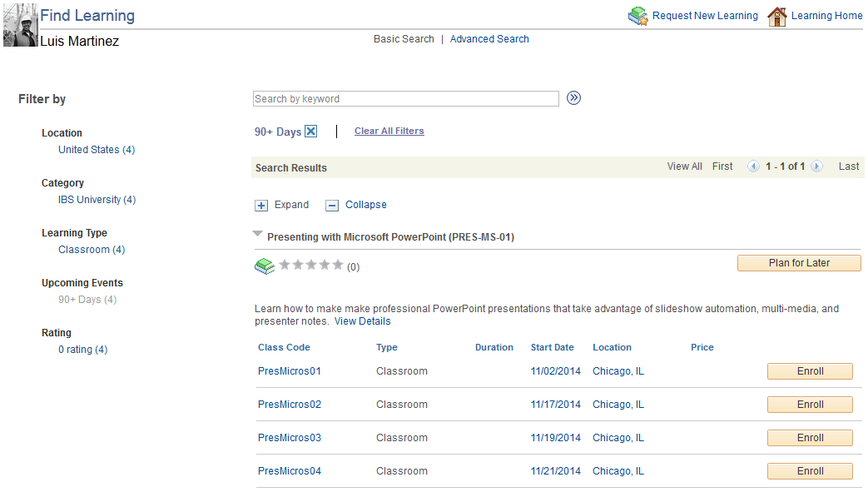Click the fifth rating star

click(x=337, y=264)
